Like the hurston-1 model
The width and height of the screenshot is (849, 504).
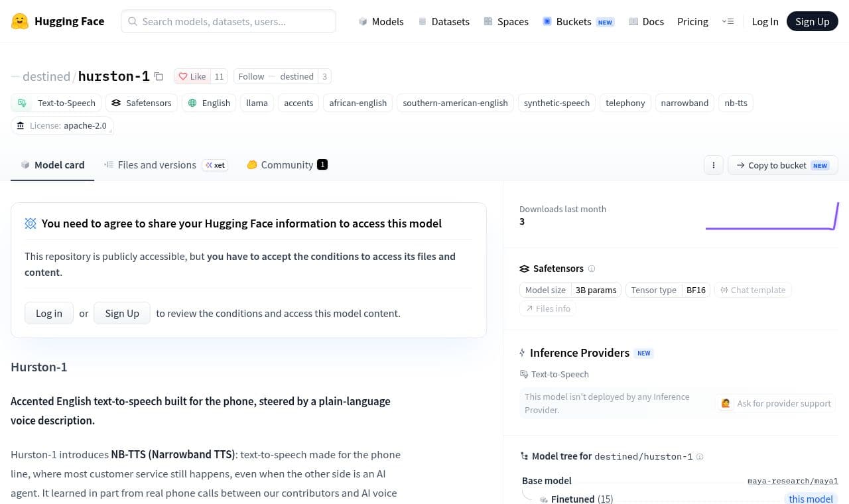tap(192, 76)
